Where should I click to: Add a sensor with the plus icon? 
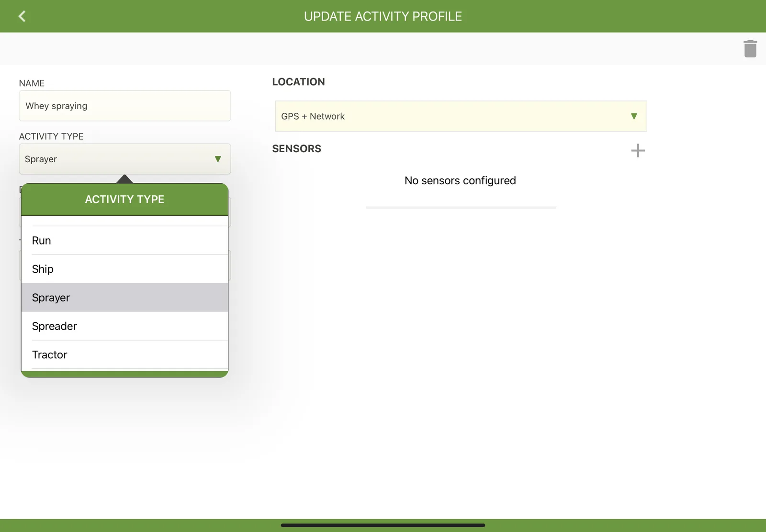[x=638, y=151]
